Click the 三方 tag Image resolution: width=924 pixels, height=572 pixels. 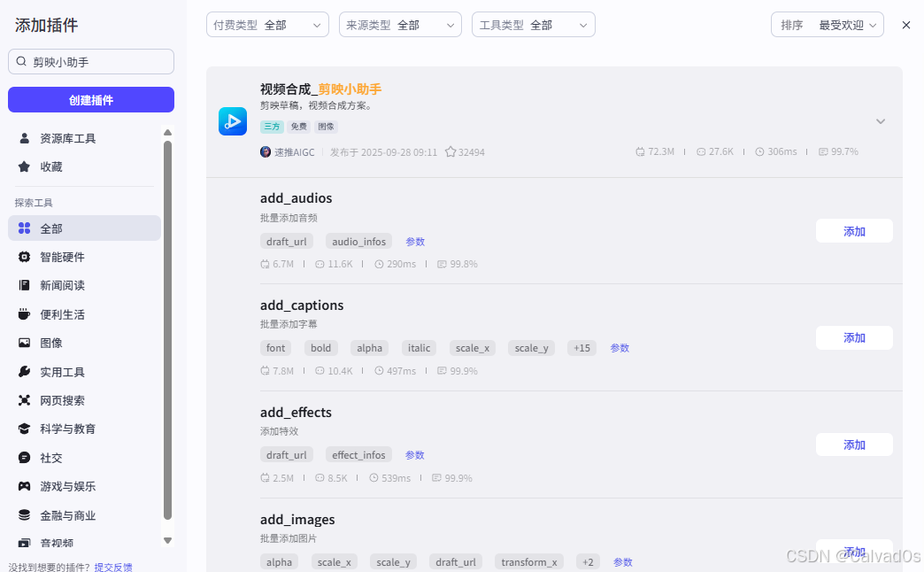coord(272,127)
